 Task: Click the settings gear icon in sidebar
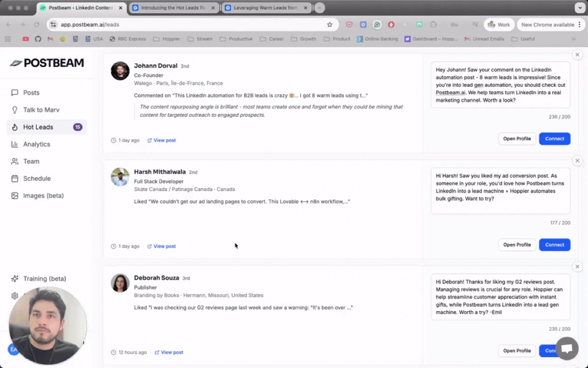tap(15, 296)
